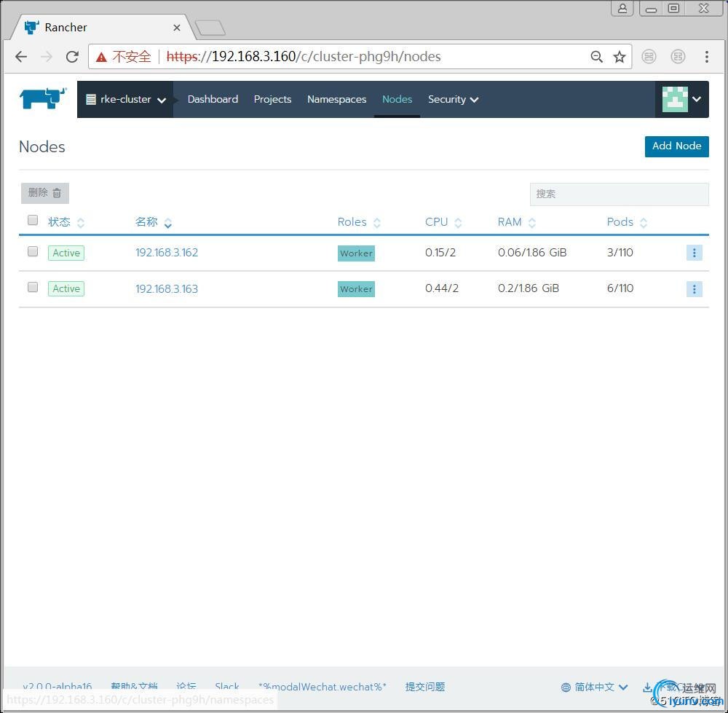Check the box for node 192.168.3.163

coord(33,287)
